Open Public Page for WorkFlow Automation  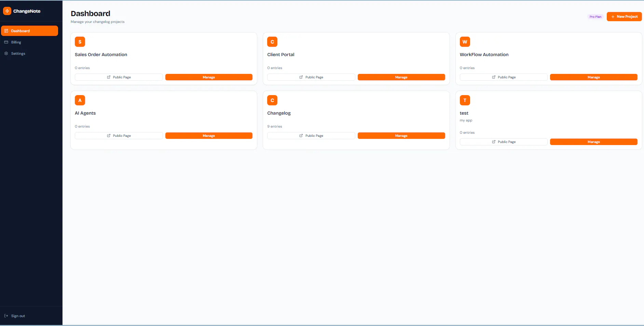click(x=504, y=77)
